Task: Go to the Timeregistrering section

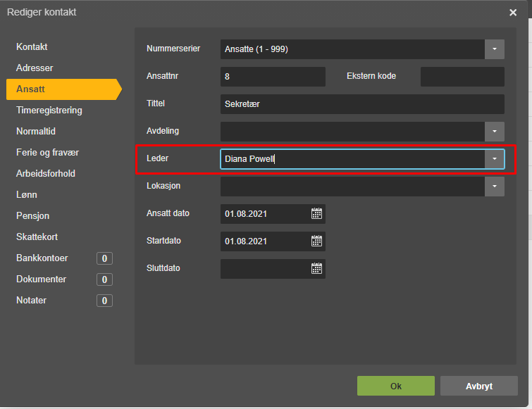Action: point(49,111)
